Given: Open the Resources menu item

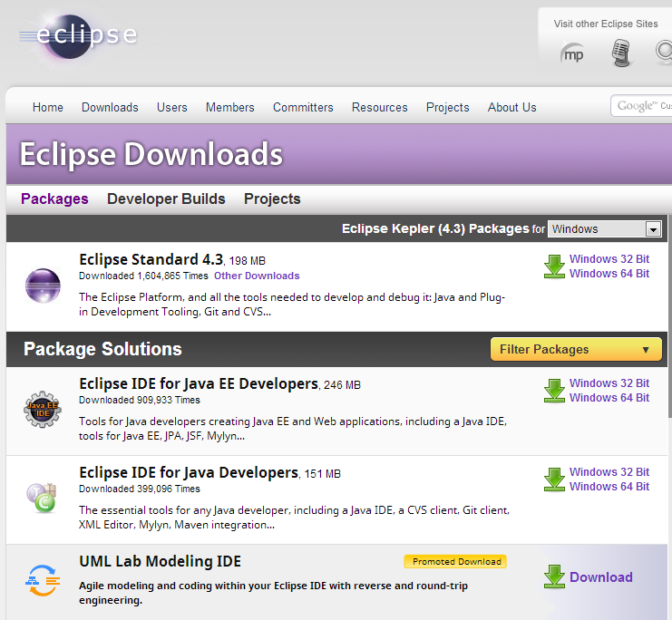Looking at the screenshot, I should point(379,107).
